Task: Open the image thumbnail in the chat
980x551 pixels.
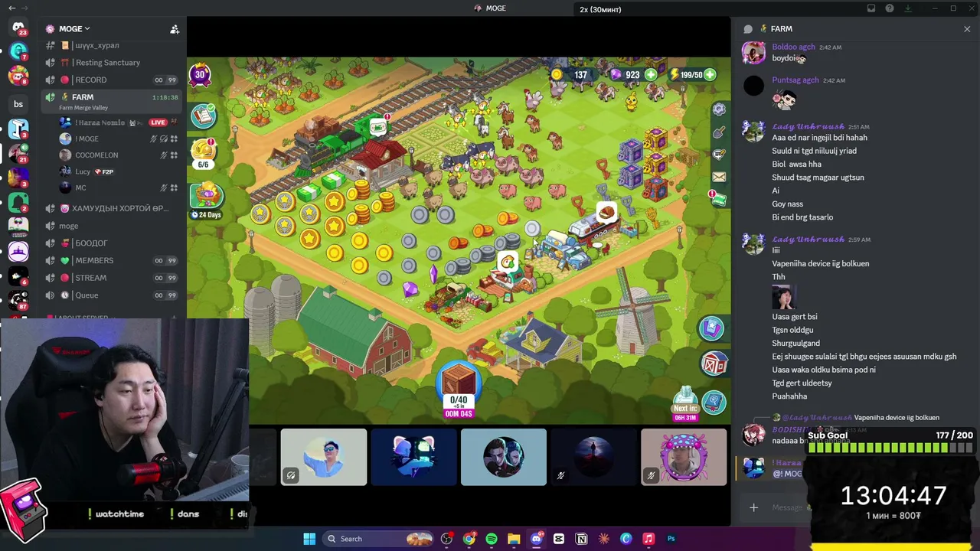Action: point(784,297)
